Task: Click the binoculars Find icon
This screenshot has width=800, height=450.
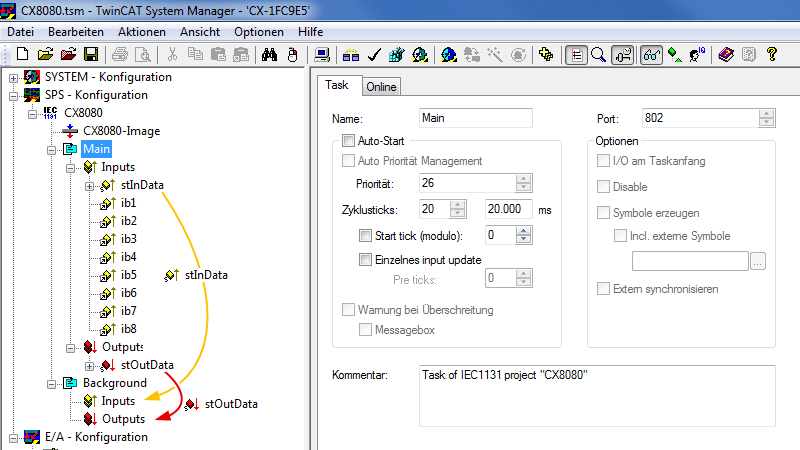Action: (269, 54)
